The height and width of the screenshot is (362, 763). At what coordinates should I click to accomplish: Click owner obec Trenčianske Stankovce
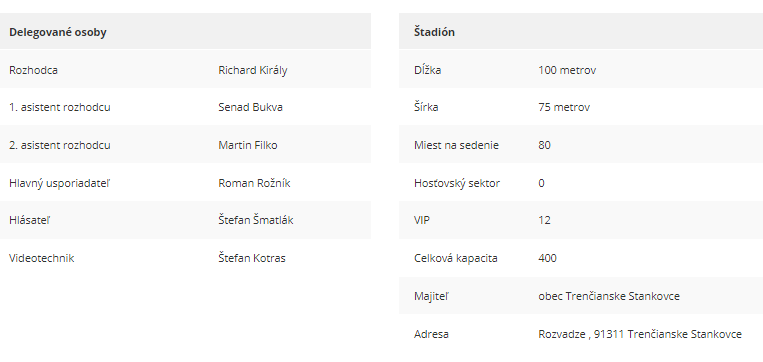609,296
